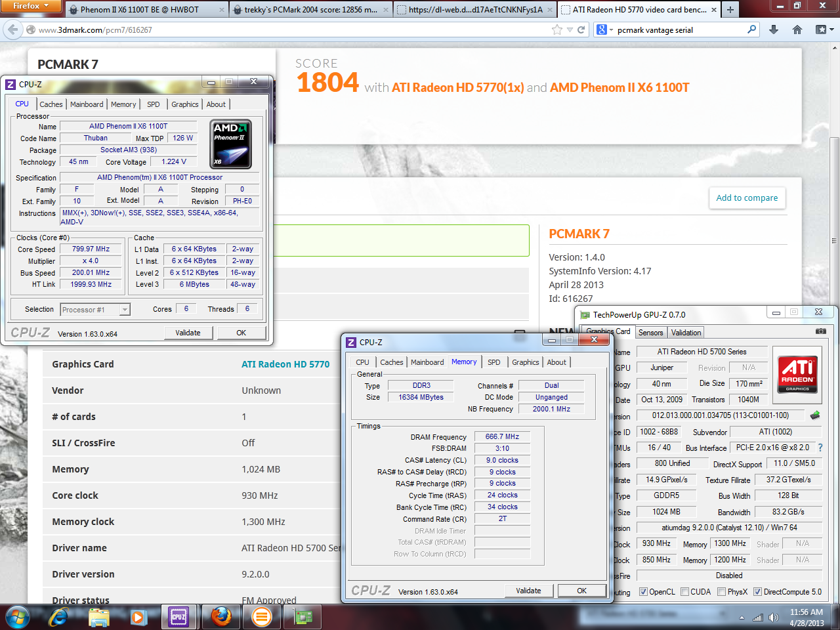Open the Windows Start menu
840x630 pixels.
(x=18, y=617)
